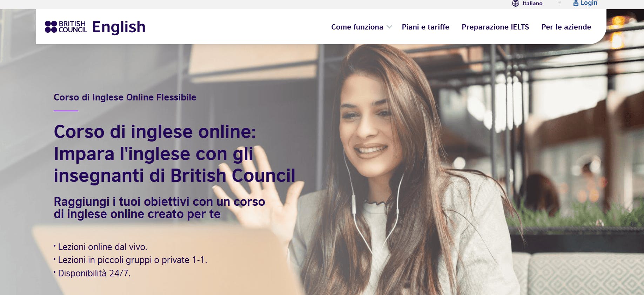Open the Preparazione IELTS page
This screenshot has height=295, width=644.
coord(495,27)
